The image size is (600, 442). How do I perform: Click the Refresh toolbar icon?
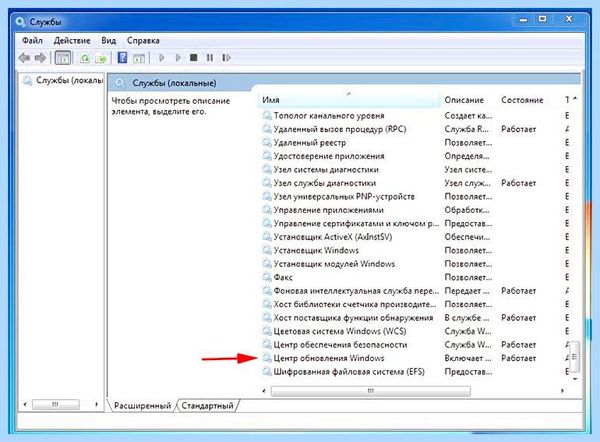85,58
